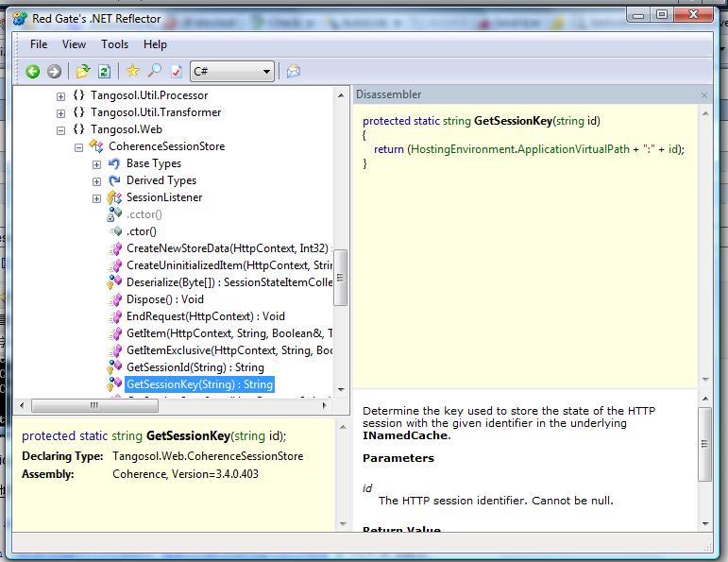The image size is (728, 562).
Task: Open Bookmarks with the star icon
Action: tap(133, 71)
